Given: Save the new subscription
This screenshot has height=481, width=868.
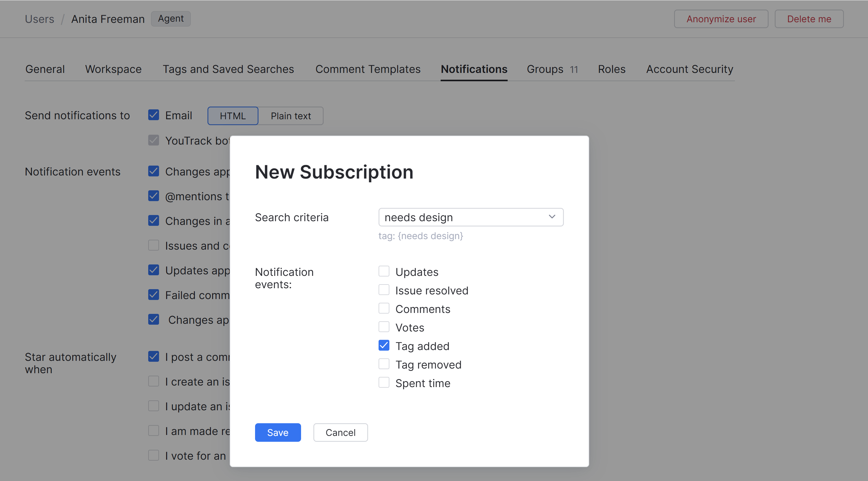Looking at the screenshot, I should 278,432.
